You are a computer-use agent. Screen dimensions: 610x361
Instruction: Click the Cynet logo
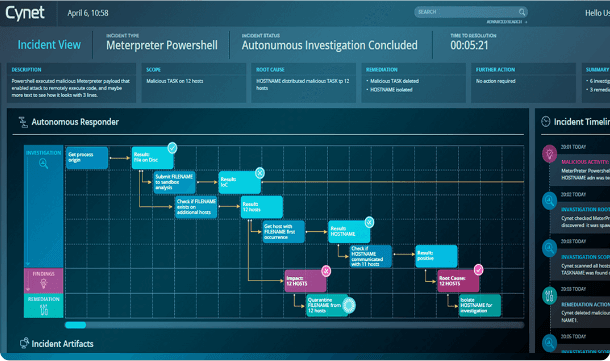coord(25,13)
